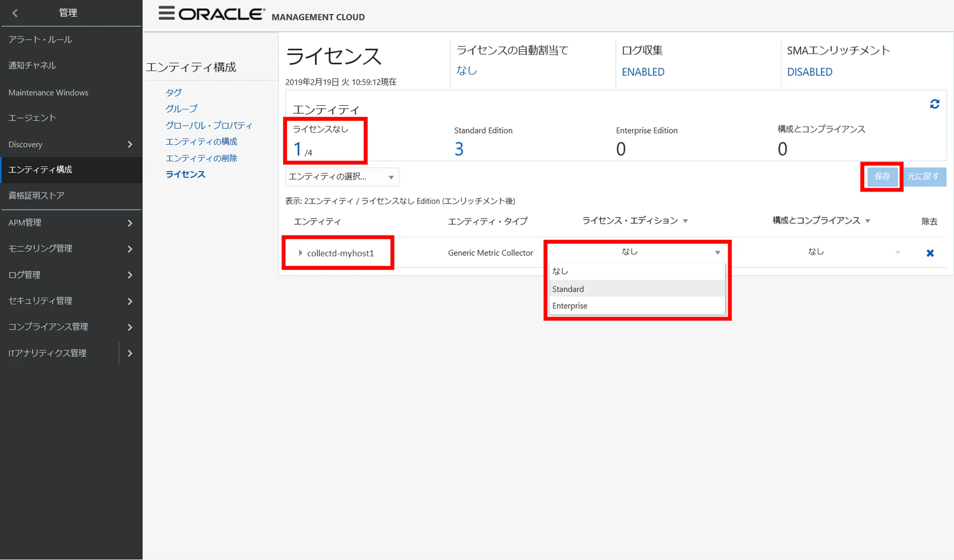Click the DISABLED SMA enrichment link
The width and height of the screenshot is (954, 560).
click(809, 72)
